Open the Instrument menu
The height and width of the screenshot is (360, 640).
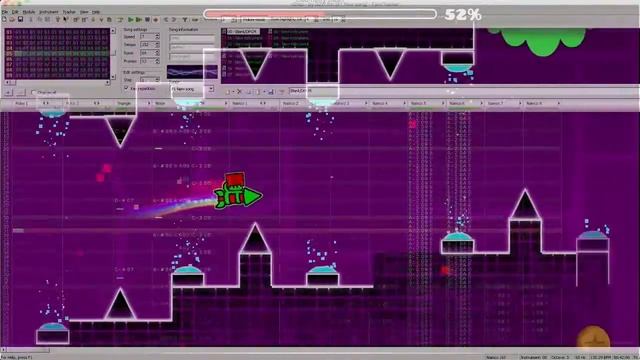[49, 12]
